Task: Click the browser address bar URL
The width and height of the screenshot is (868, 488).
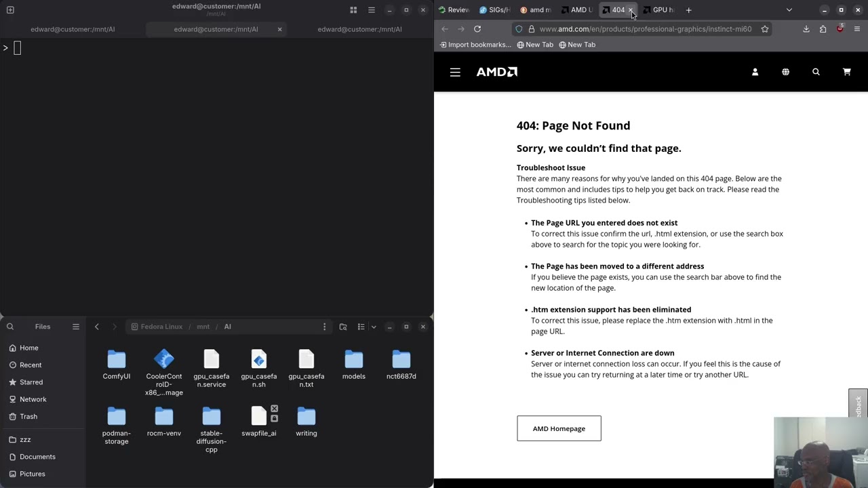Action: click(646, 29)
